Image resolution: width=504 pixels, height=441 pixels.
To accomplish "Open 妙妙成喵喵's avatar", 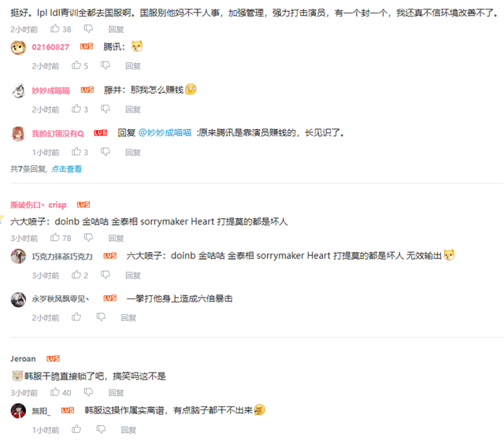I will click(18, 91).
